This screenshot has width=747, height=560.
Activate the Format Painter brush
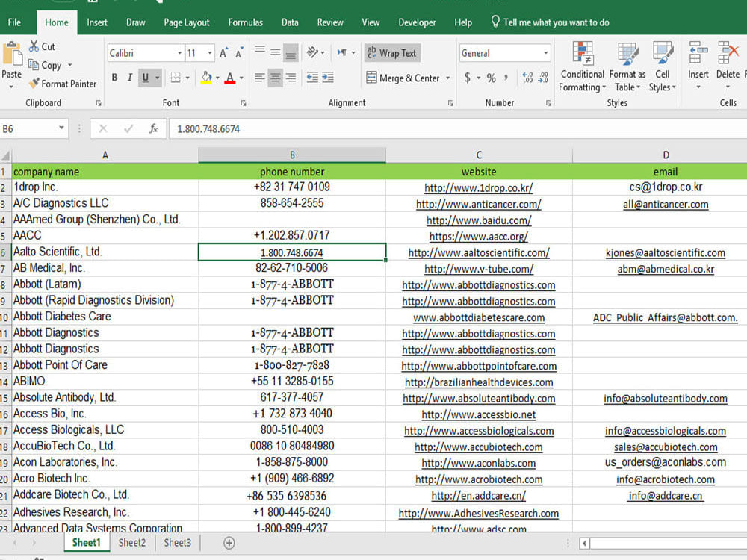[34, 84]
